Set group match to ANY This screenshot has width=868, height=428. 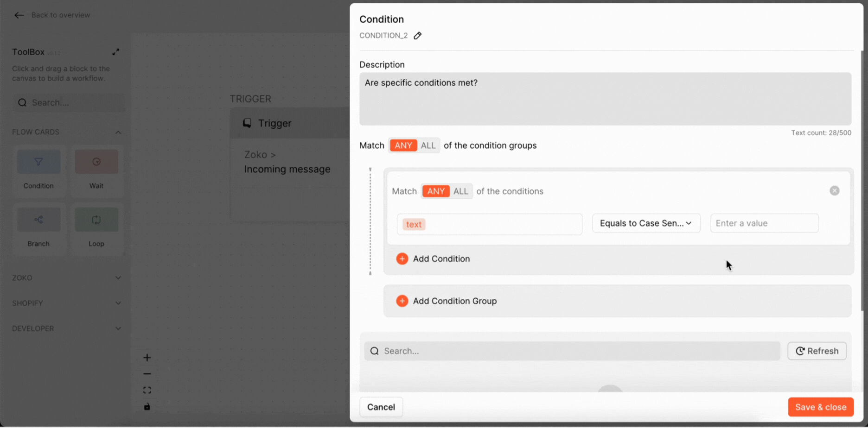pos(403,145)
